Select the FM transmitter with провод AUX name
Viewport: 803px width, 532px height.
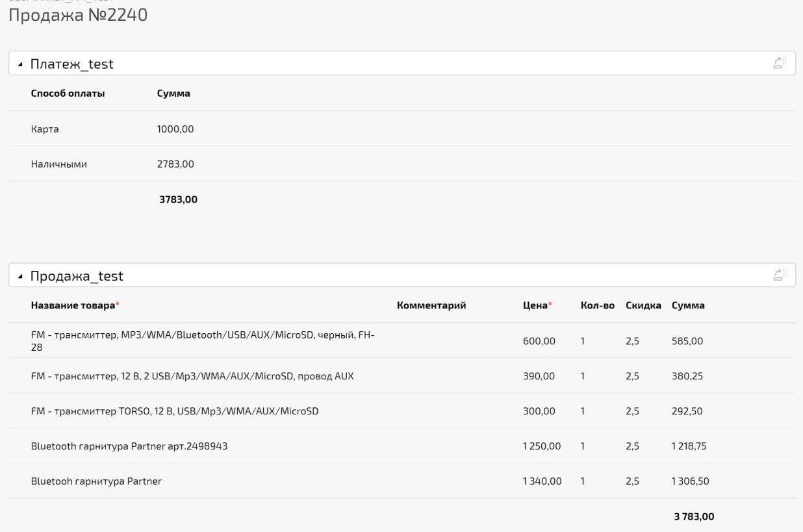tap(192, 376)
